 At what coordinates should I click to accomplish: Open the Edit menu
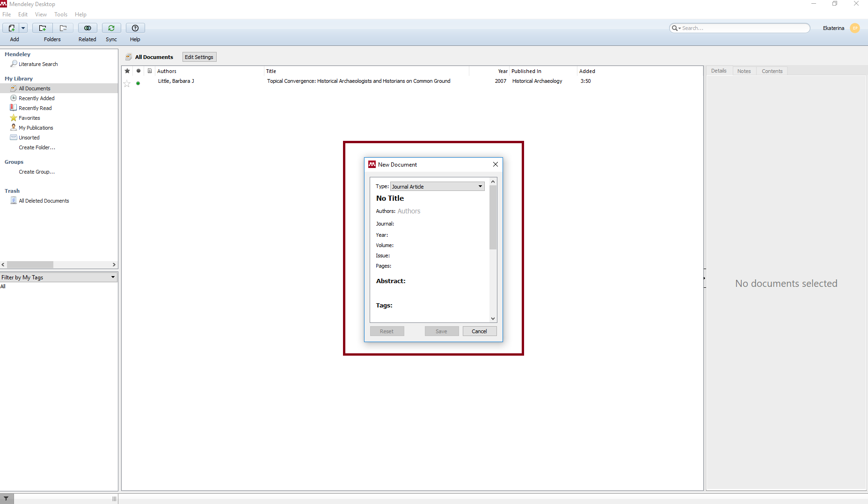pos(23,15)
